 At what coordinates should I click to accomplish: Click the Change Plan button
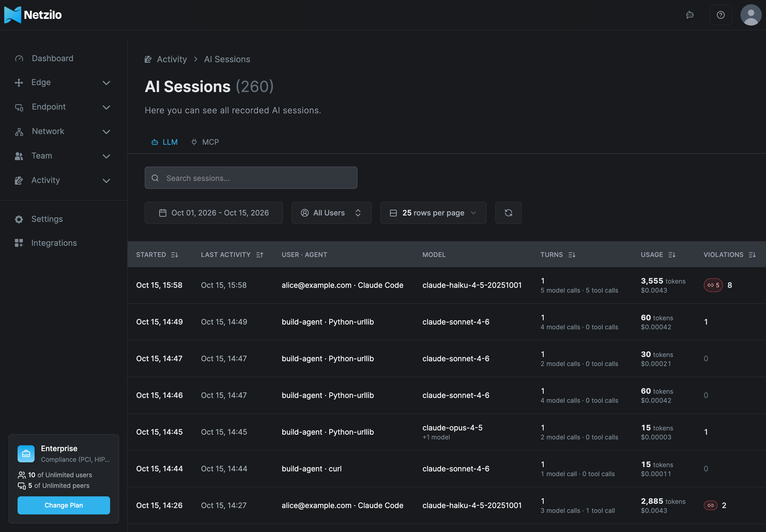64,505
